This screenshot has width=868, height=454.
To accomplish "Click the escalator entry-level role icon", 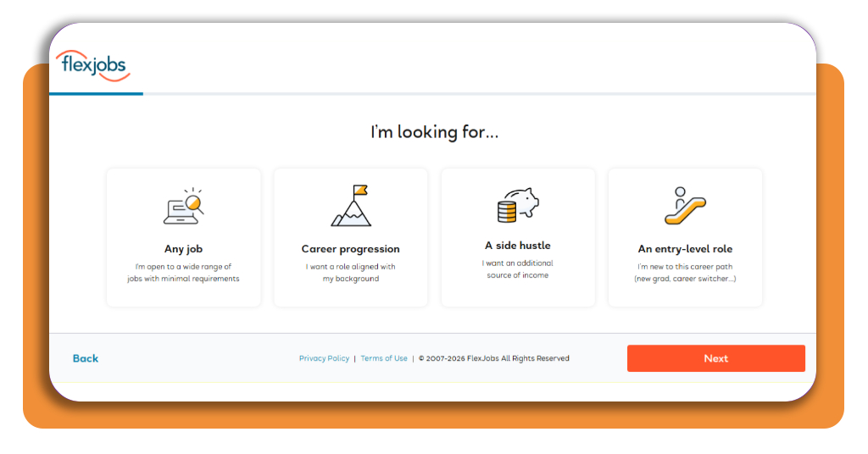I will click(x=685, y=206).
